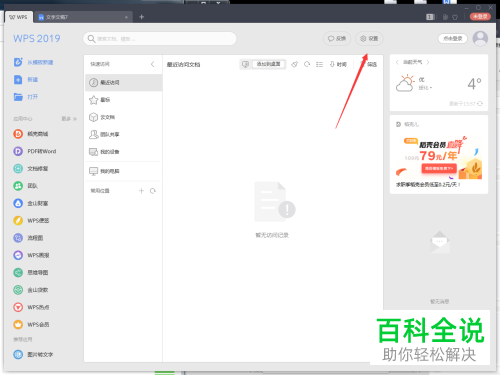Select 最近访问 in quick access list
Viewport: 500px width, 375px height.
pos(124,82)
